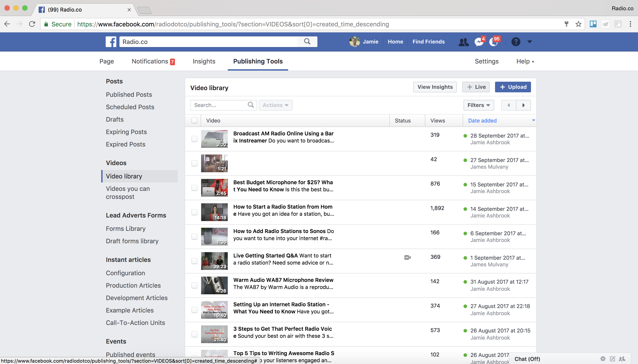Switch to the Page tab
Image resolution: width=638 pixels, height=364 pixels.
click(x=107, y=61)
